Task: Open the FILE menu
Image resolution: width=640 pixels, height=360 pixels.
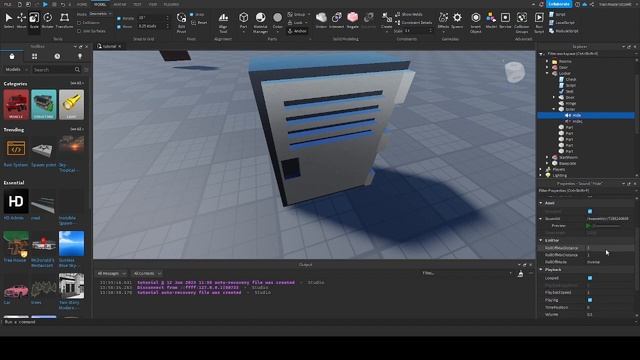Action: pos(8,4)
